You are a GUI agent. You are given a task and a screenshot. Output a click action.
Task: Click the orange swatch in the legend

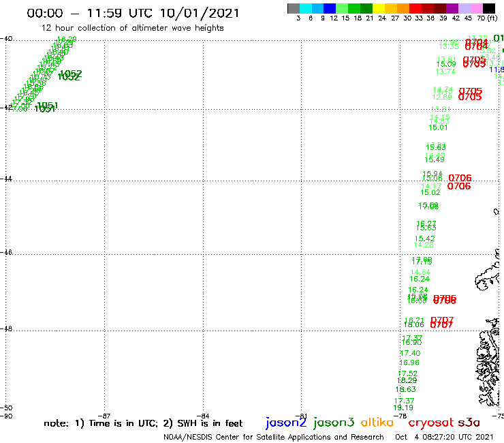coord(403,8)
